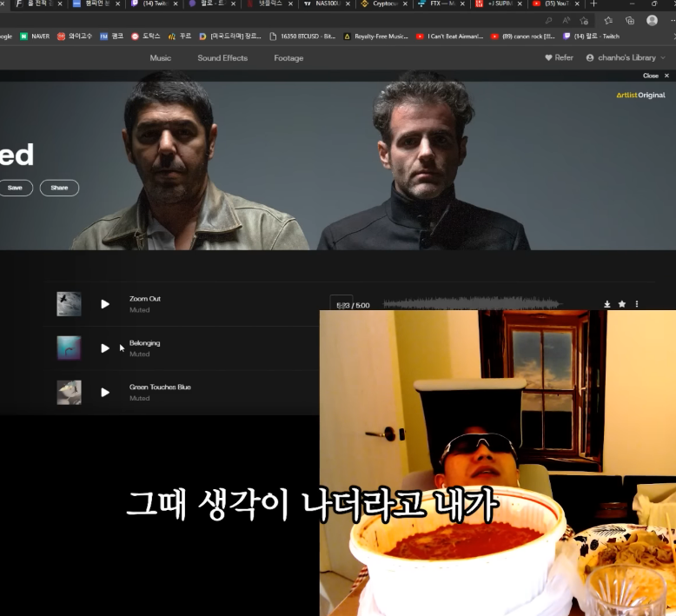Open the (14) 랄로 - Twitch bookmark
The image size is (676, 616).
592,36
